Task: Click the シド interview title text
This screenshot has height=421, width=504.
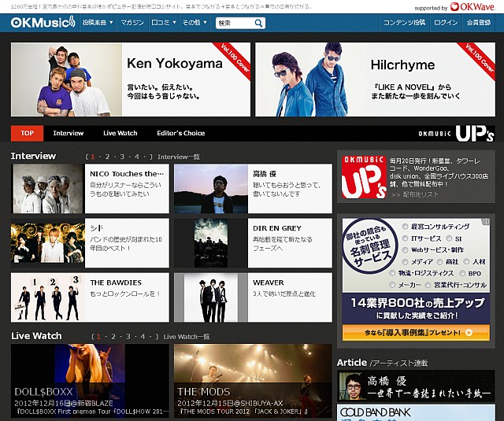Action: [96, 228]
